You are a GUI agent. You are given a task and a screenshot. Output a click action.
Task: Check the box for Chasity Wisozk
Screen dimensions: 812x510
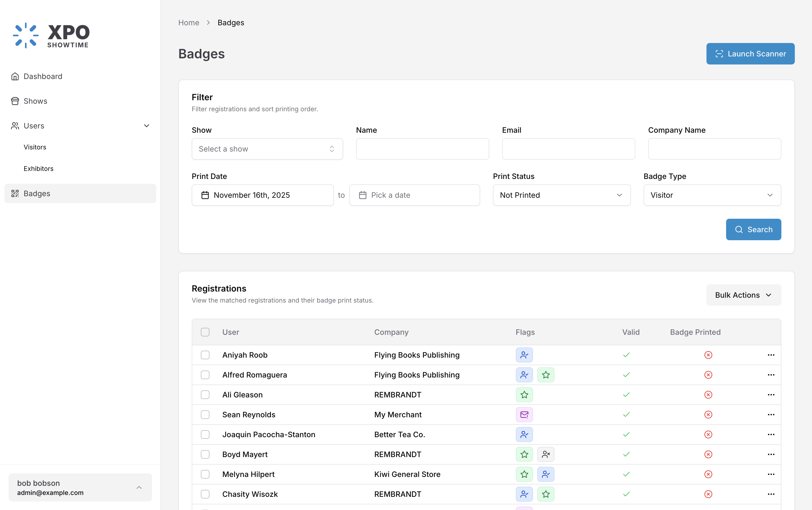click(x=205, y=494)
